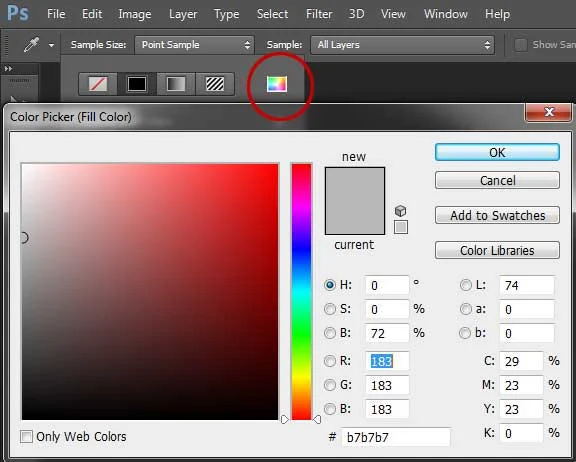Click the M magenta field showing 23
The width and height of the screenshot is (576, 462).
tap(521, 385)
